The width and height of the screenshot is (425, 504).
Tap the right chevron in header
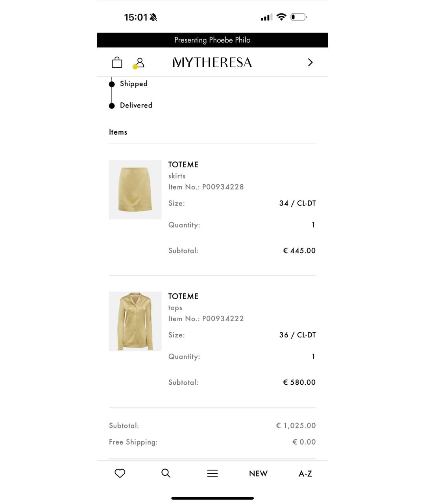pyautogui.click(x=310, y=62)
